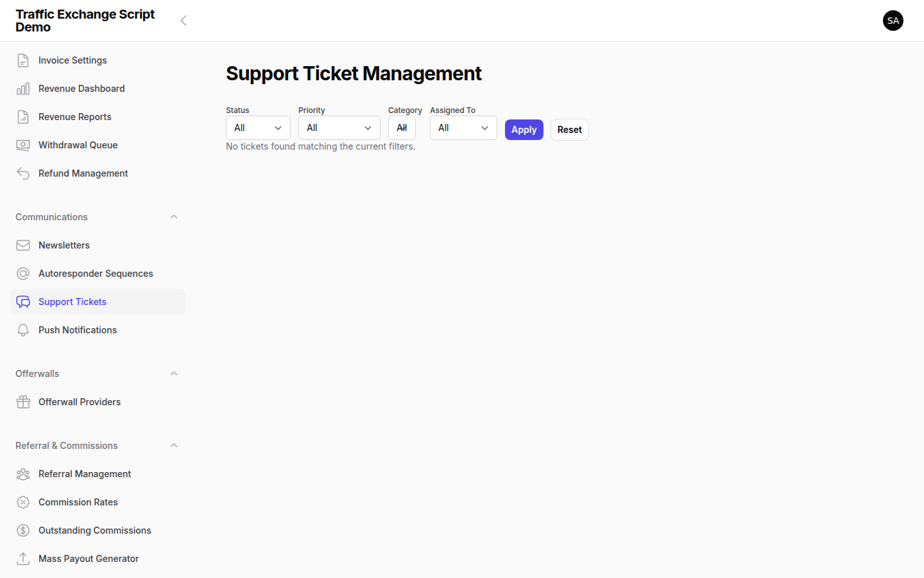Select the Offerwall Providers gift icon
Viewport: 924px width, 578px height.
[x=23, y=401]
